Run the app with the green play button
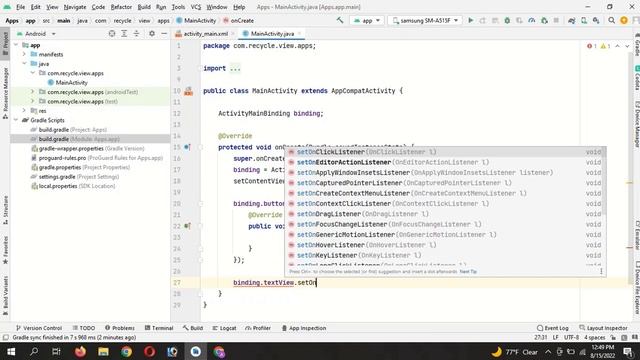The image size is (640, 360). pos(471,20)
